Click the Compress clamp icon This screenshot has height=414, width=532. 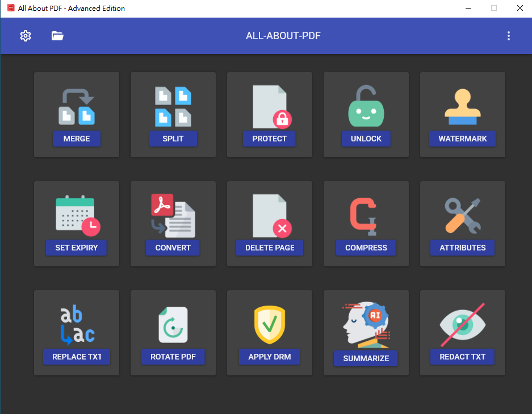(x=363, y=216)
